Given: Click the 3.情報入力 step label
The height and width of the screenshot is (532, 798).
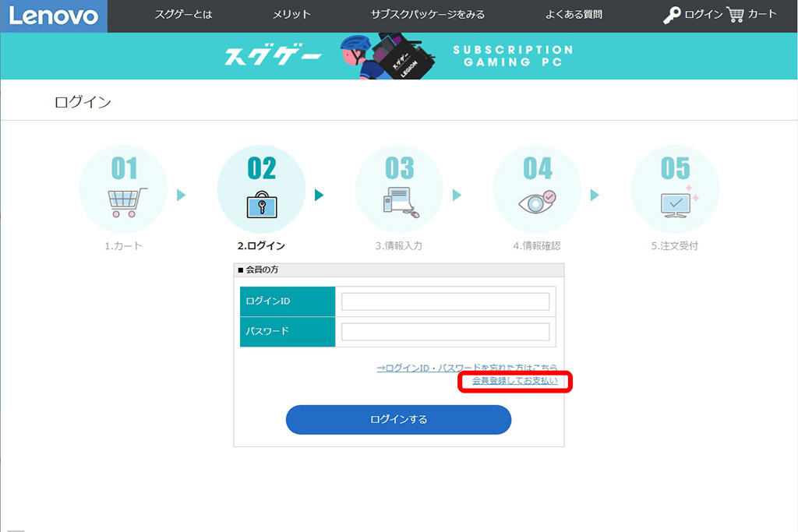Looking at the screenshot, I should click(x=399, y=245).
